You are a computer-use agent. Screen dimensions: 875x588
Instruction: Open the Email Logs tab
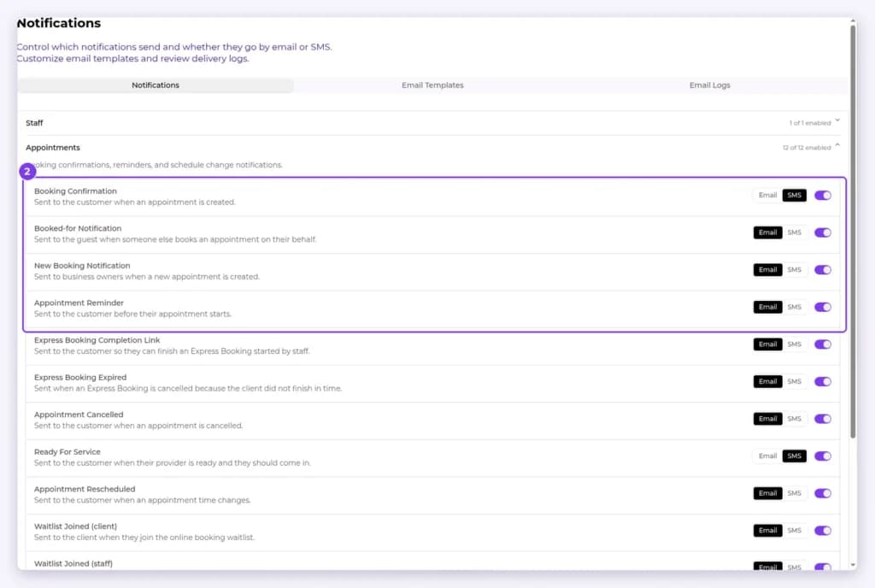[x=709, y=85]
